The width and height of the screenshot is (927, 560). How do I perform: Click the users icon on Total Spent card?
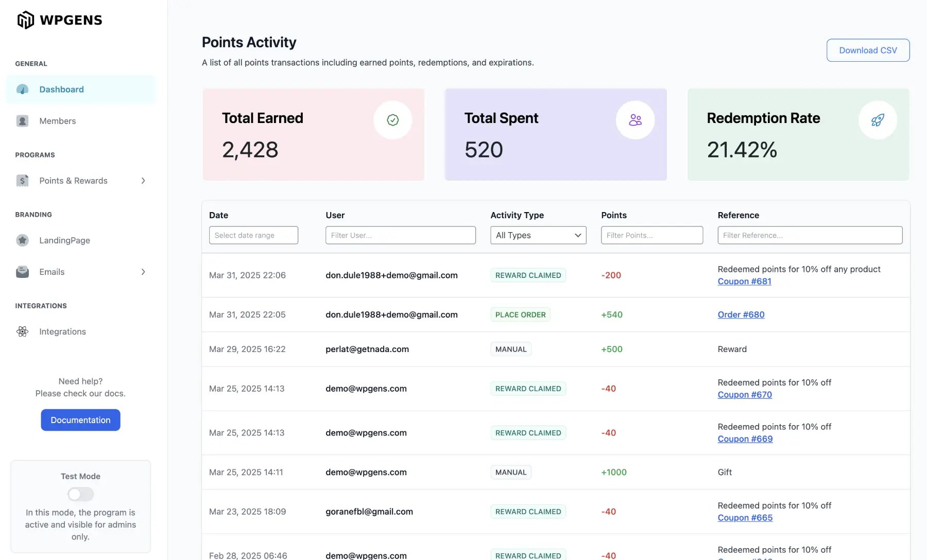(635, 120)
